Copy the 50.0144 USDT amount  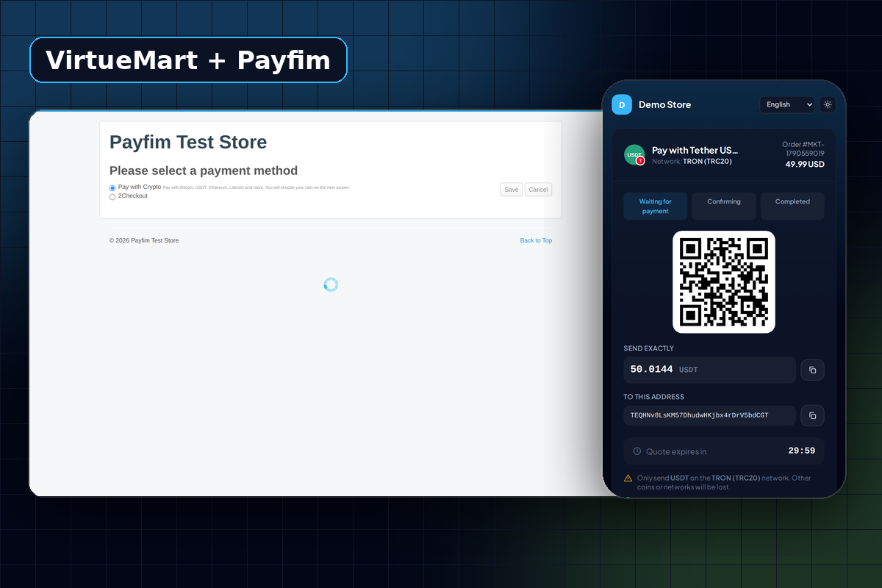coord(812,370)
